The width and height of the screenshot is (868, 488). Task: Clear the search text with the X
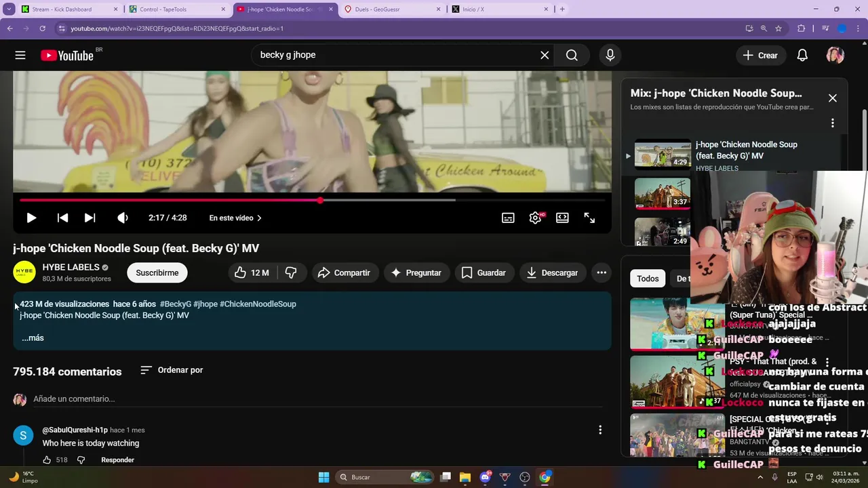545,56
